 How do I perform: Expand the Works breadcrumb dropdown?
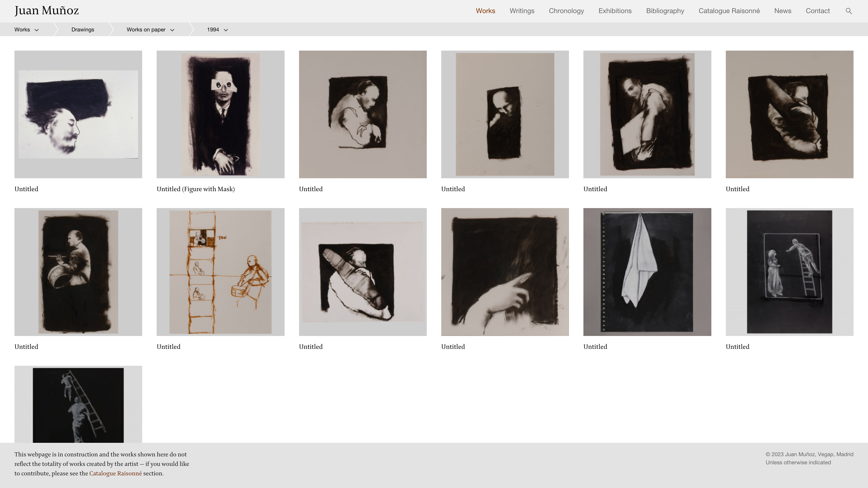tap(27, 30)
